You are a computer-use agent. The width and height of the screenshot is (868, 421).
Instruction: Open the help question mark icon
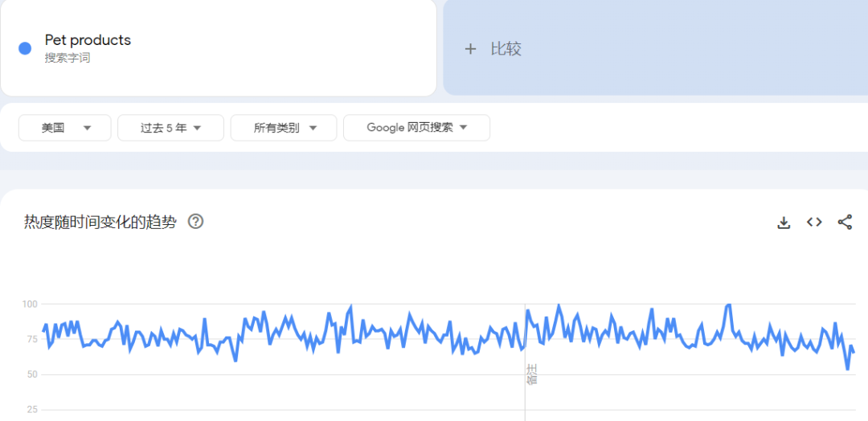195,222
